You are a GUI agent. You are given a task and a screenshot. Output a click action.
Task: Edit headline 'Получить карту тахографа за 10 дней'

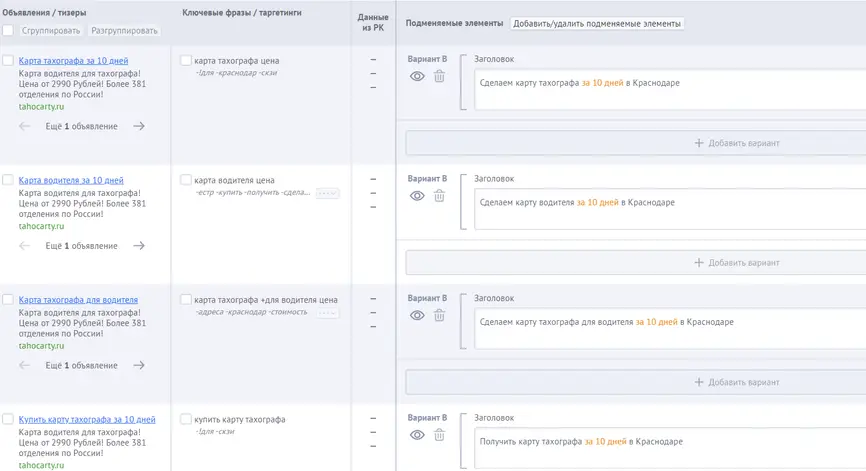pos(670,449)
